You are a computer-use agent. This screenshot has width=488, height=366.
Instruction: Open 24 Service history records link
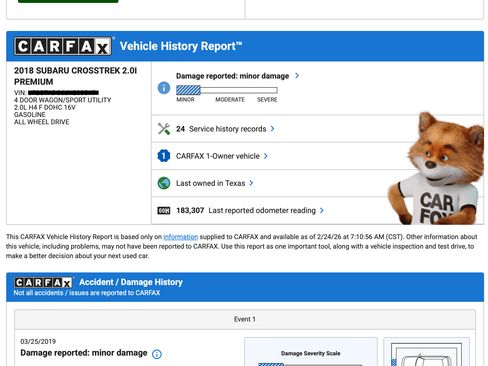[x=221, y=129]
